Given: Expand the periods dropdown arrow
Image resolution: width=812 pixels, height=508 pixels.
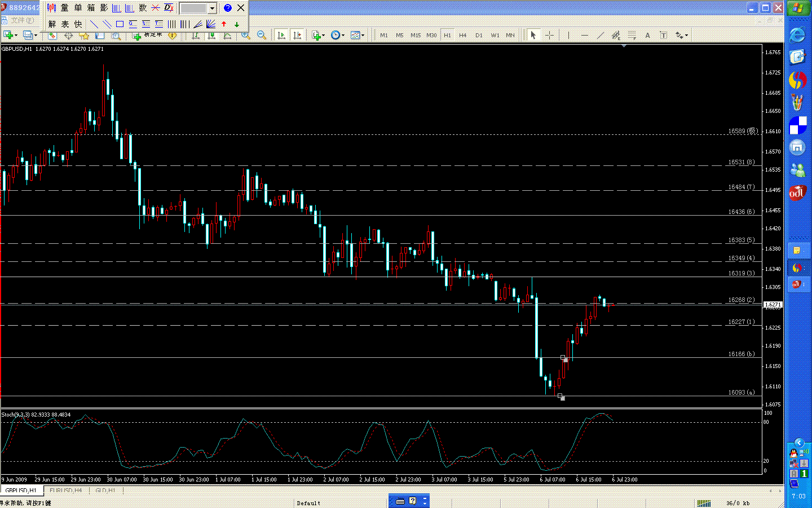Looking at the screenshot, I should click(x=343, y=35).
